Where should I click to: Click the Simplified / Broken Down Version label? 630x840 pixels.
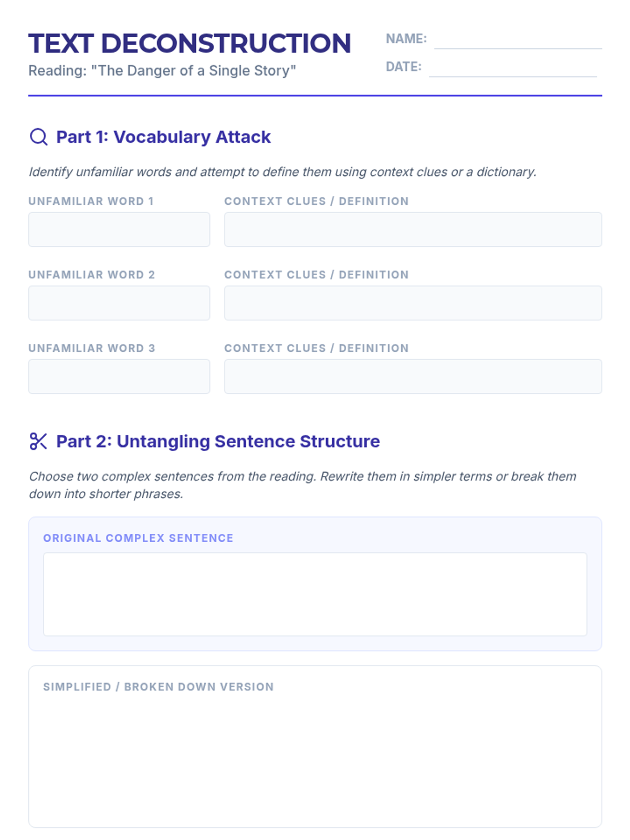point(159,687)
